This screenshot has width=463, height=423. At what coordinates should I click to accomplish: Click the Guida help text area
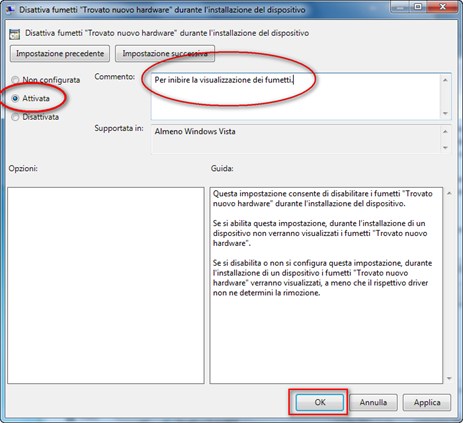tap(326, 285)
